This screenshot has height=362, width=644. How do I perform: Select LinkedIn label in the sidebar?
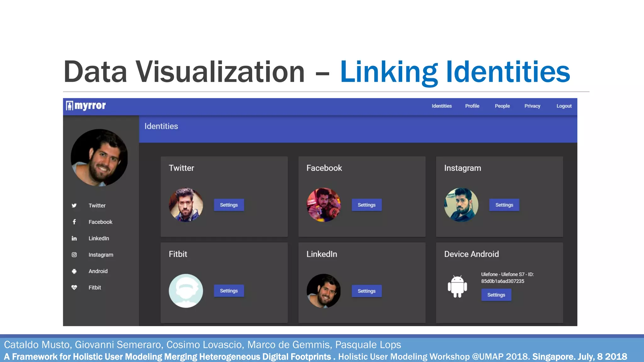coord(99,239)
